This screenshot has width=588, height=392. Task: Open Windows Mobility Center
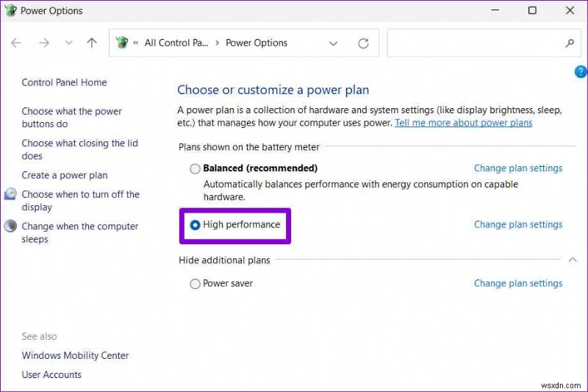point(75,356)
